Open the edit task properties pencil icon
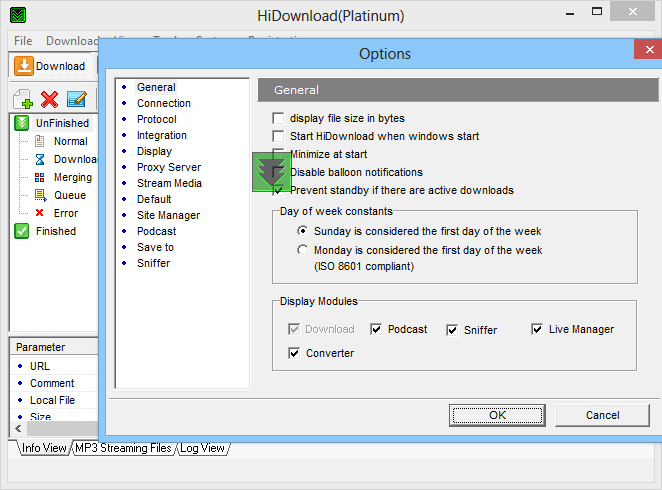This screenshot has height=490, width=662. coord(77,99)
